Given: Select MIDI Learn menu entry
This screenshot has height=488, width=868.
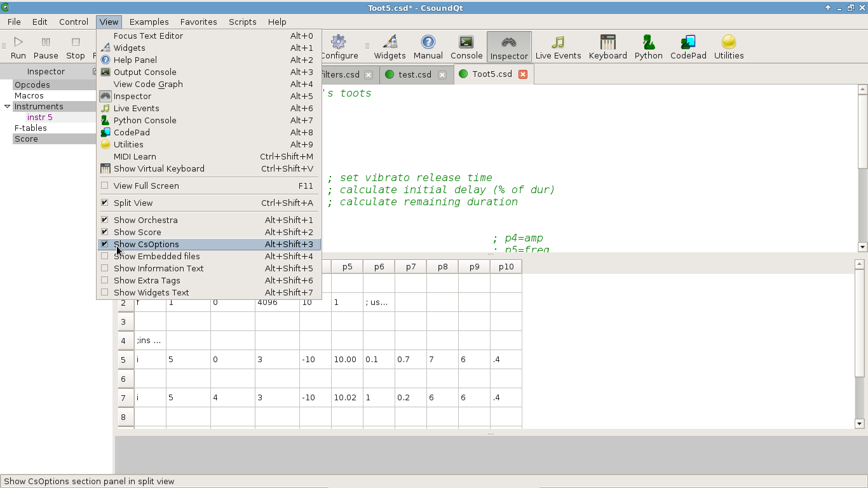Looking at the screenshot, I should [x=209, y=156].
